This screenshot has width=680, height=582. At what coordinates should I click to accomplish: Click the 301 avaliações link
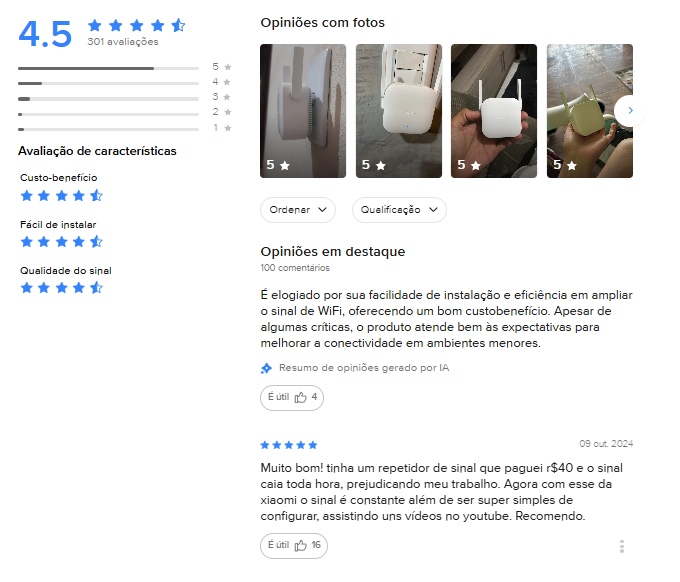(123, 42)
